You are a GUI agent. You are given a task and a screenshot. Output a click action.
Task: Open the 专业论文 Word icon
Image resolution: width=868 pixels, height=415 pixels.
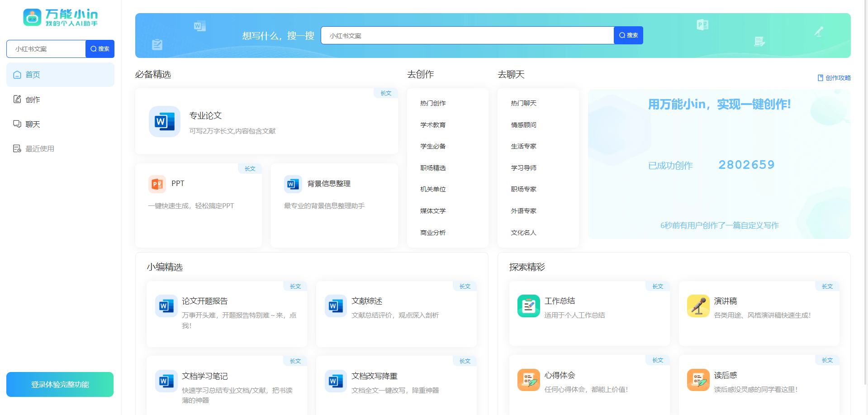point(164,121)
